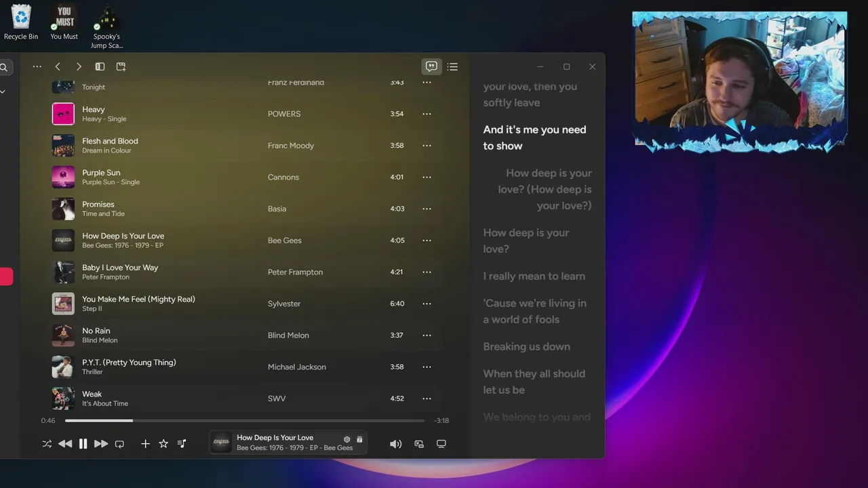
Task: Click the search magnifier icon
Action: [3, 67]
